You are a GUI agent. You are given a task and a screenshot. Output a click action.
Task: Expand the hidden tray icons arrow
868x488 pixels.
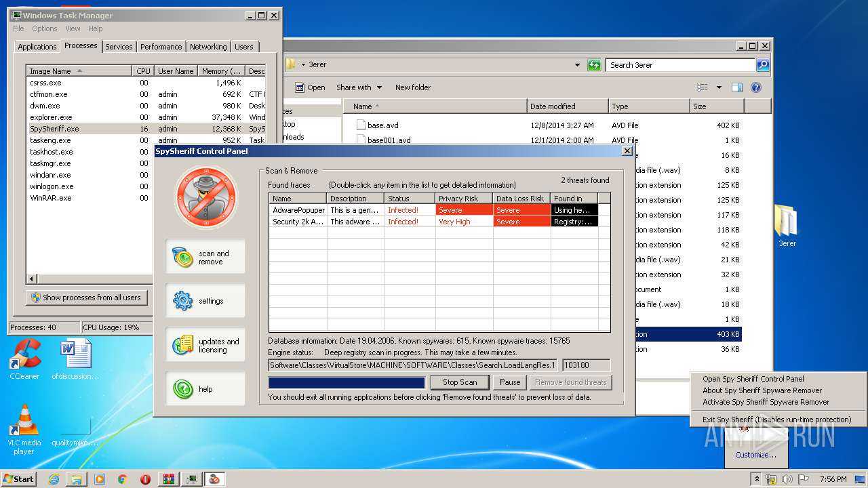[757, 479]
